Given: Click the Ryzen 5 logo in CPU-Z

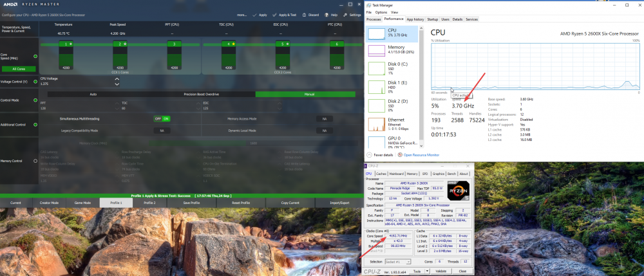Looking at the screenshot, I should [x=459, y=190].
